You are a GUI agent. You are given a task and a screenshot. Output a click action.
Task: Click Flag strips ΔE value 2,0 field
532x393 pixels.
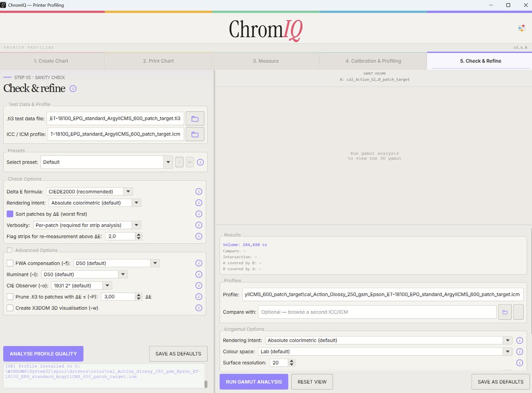(120, 236)
